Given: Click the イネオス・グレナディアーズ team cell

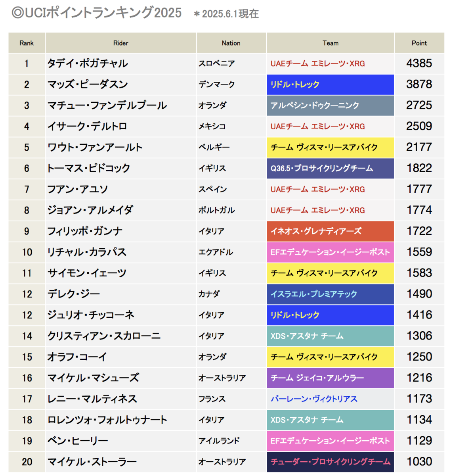Looking at the screenshot, I should pos(330,231).
